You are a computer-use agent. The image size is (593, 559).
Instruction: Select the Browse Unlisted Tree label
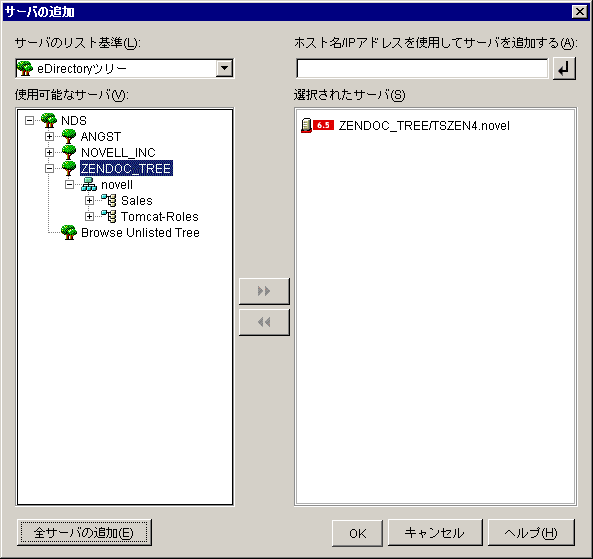[x=140, y=233]
